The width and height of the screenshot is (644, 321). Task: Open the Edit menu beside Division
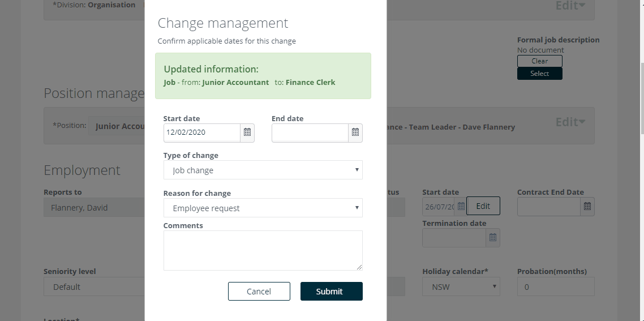pos(570,5)
